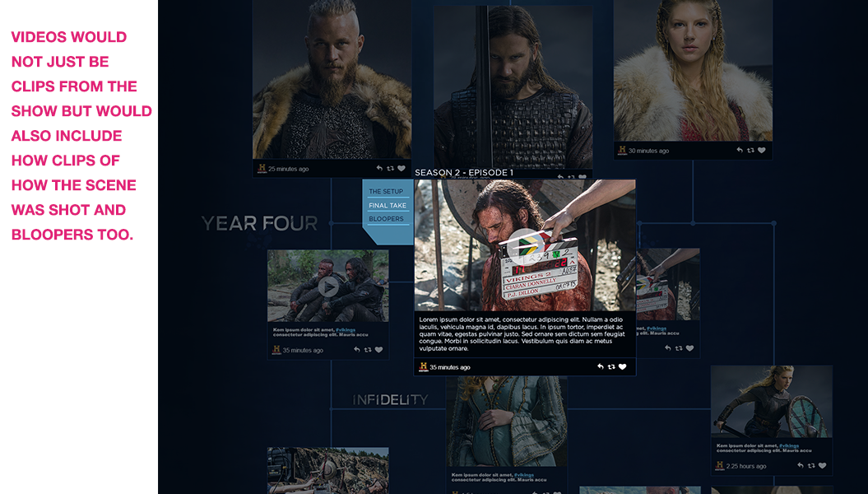
Task: Click retweet icon on 25 minutes ago card
Action: click(390, 168)
